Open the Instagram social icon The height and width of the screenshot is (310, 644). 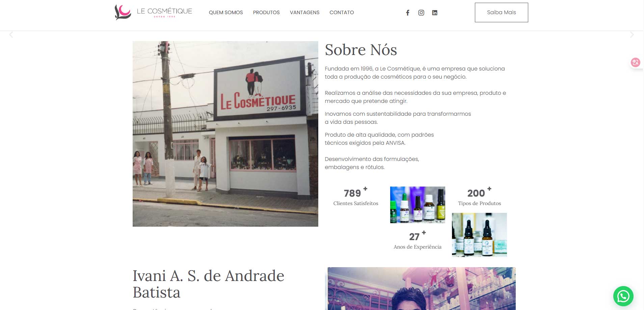pos(421,13)
